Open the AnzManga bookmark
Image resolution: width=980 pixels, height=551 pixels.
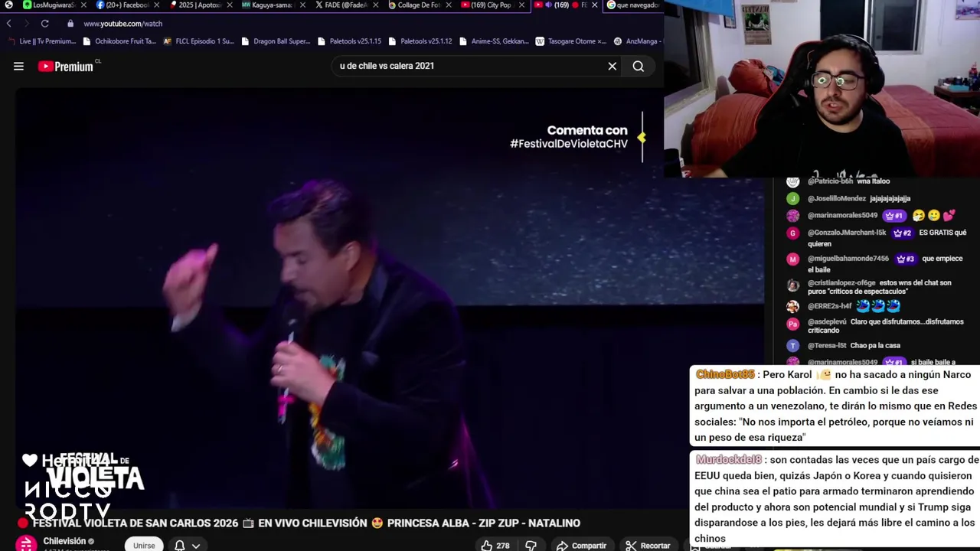[x=638, y=41]
